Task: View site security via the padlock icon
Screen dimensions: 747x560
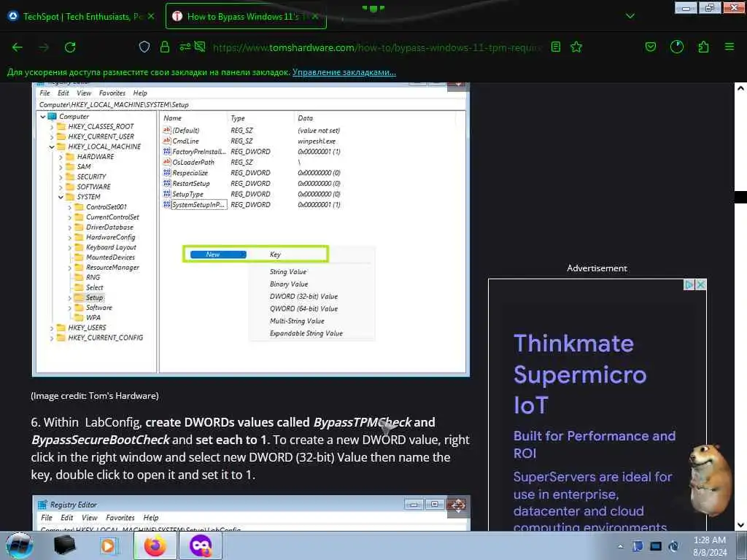Action: pyautogui.click(x=165, y=47)
